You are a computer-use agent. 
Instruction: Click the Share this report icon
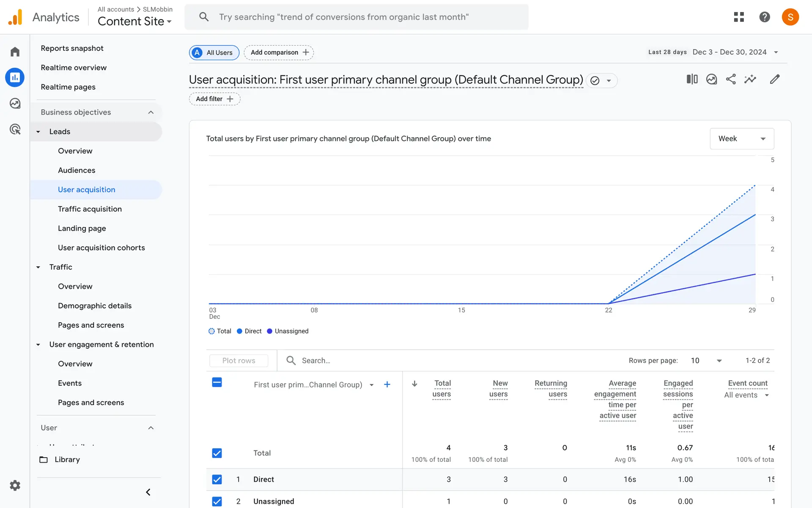(x=731, y=79)
